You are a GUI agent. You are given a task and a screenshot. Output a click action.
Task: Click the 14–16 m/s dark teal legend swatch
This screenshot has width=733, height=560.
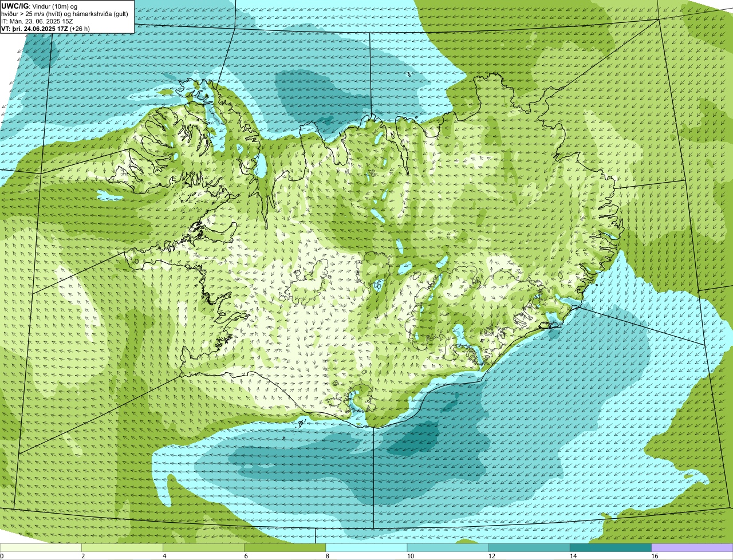610,548
